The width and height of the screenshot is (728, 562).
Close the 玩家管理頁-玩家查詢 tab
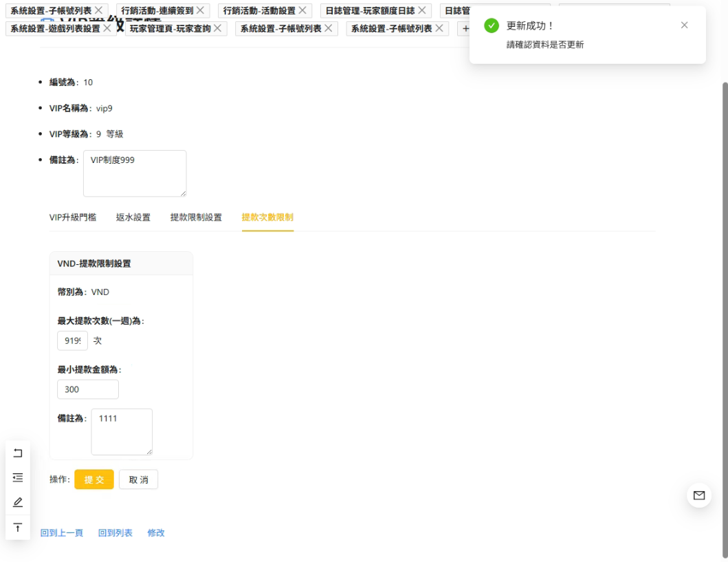[218, 28]
